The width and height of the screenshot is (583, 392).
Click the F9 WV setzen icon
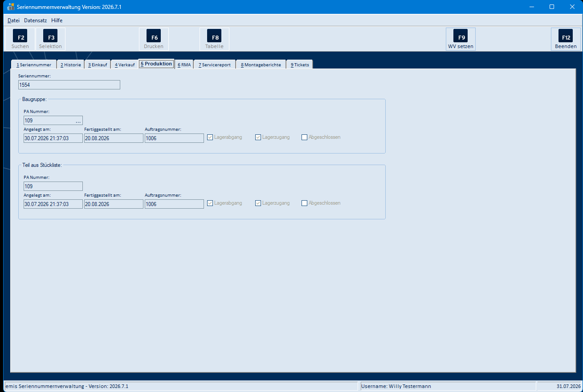pyautogui.click(x=461, y=39)
